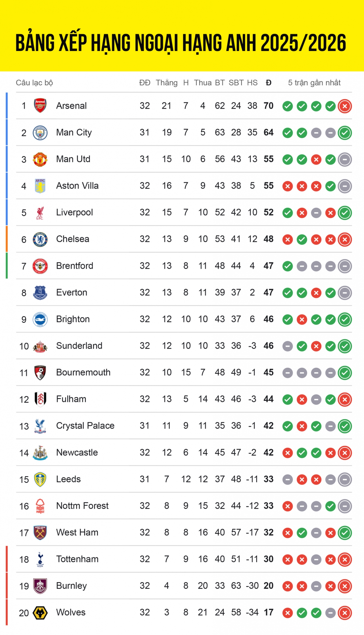This screenshot has height=635, width=364.
Task: Click the Wolves club crest
Action: (40, 613)
